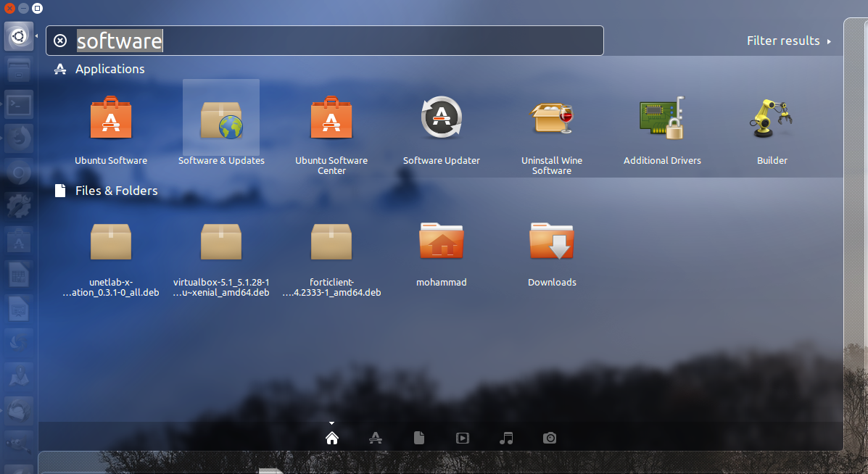This screenshot has height=474, width=868.
Task: Open the Ubuntu Software application
Action: [111, 120]
